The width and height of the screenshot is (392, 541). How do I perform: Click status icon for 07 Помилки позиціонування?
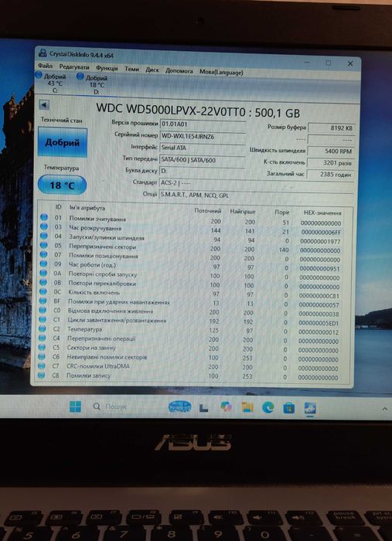43,254
